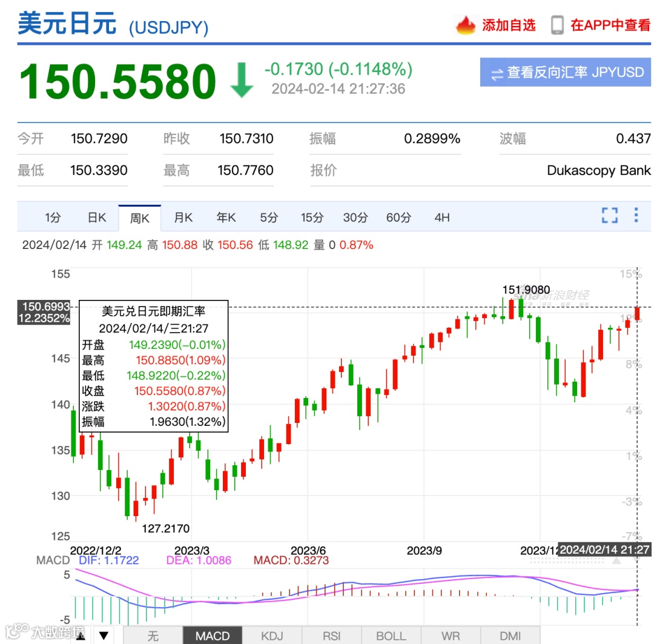The image size is (654, 644).
Task: Select the BOLL indicator tab
Action: (391, 636)
